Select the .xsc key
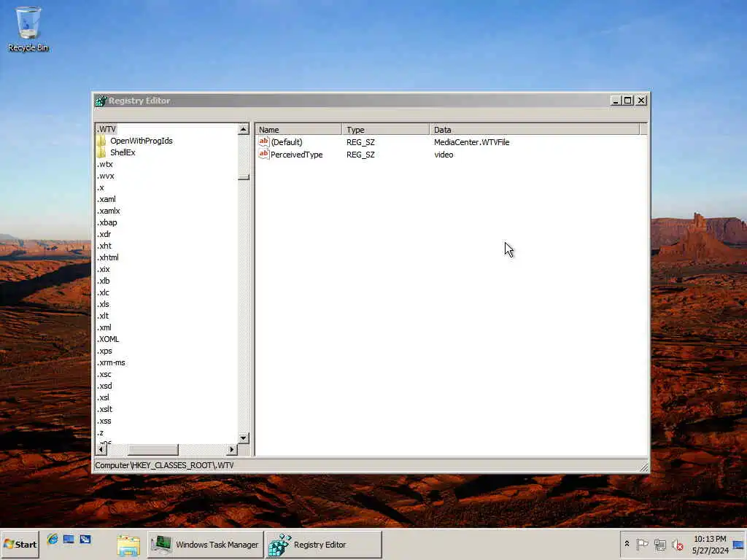The width and height of the screenshot is (747, 560). (104, 374)
